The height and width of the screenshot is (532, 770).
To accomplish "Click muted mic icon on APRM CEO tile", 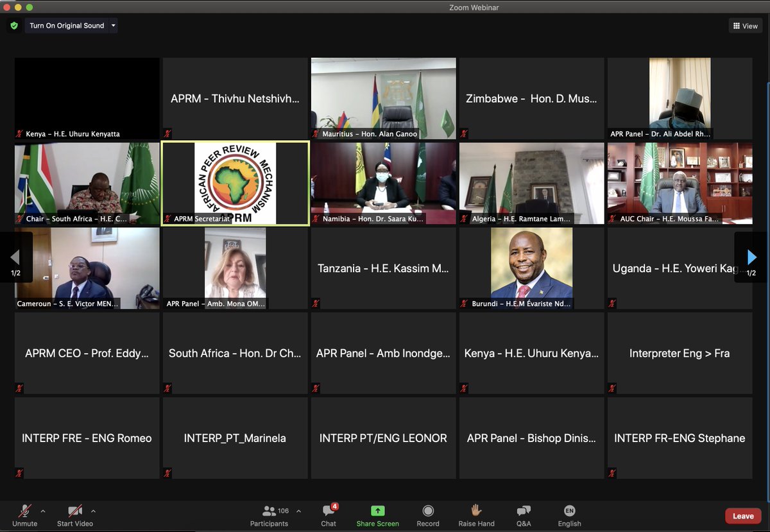I will pos(20,388).
